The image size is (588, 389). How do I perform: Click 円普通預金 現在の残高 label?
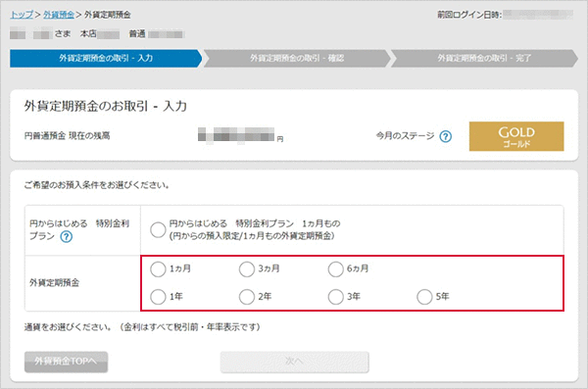(x=67, y=135)
